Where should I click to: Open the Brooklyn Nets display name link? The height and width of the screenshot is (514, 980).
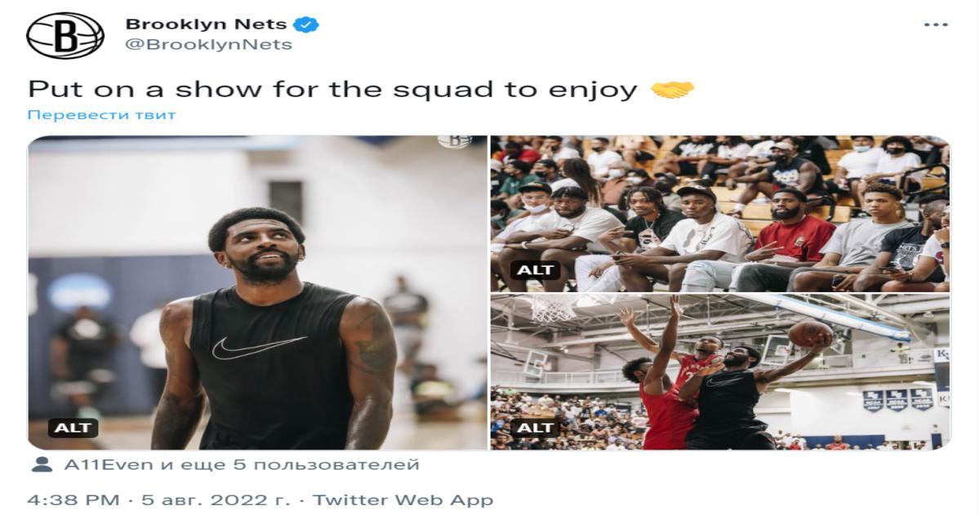point(206,24)
